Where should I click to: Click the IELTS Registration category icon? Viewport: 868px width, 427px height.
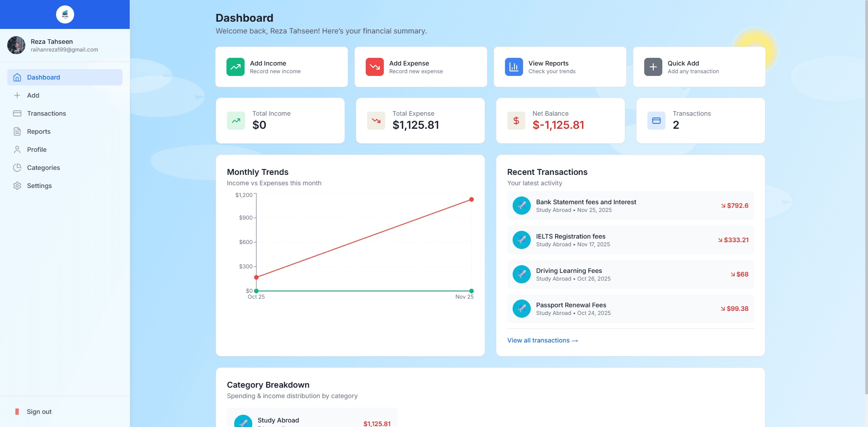(522, 240)
